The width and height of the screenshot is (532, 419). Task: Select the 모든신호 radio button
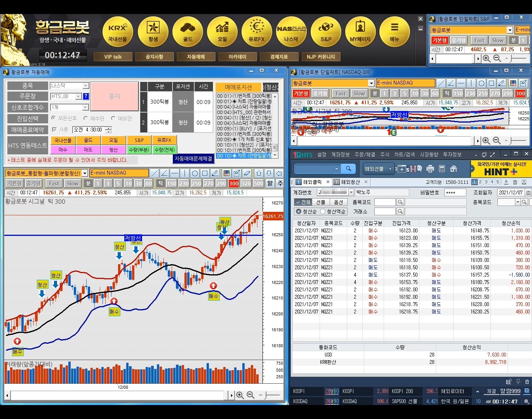click(x=53, y=118)
